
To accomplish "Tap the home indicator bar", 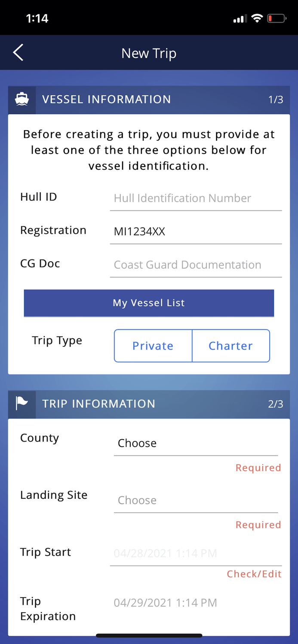I will pos(149,636).
